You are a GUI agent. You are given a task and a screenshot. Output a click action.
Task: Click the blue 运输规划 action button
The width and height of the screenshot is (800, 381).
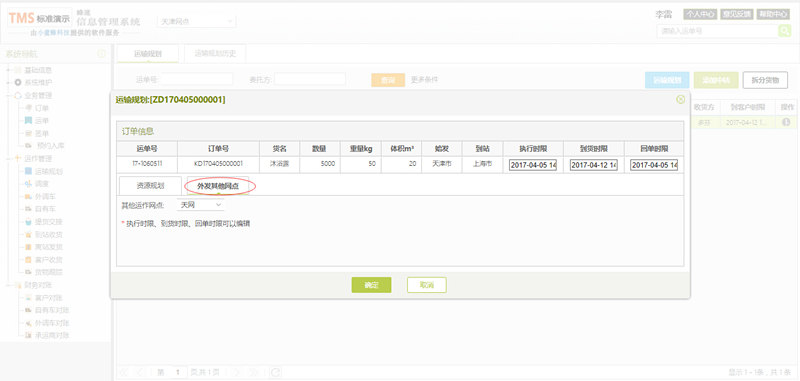point(667,80)
